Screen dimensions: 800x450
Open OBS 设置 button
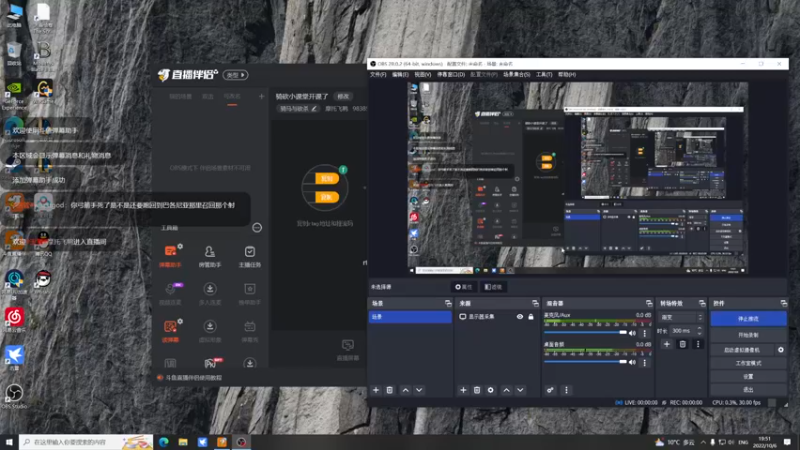tap(748, 377)
